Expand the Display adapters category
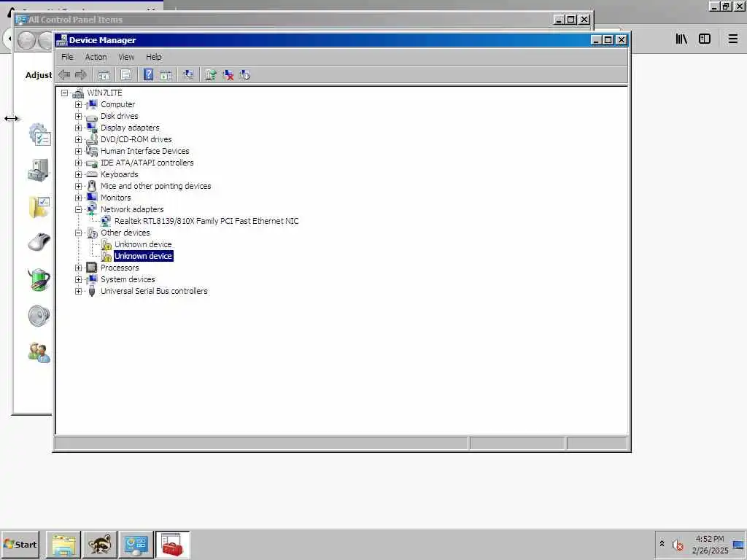 pos(78,128)
